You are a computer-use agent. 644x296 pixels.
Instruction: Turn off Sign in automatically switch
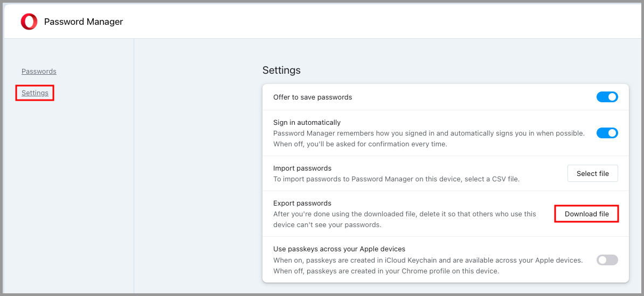[x=607, y=133]
